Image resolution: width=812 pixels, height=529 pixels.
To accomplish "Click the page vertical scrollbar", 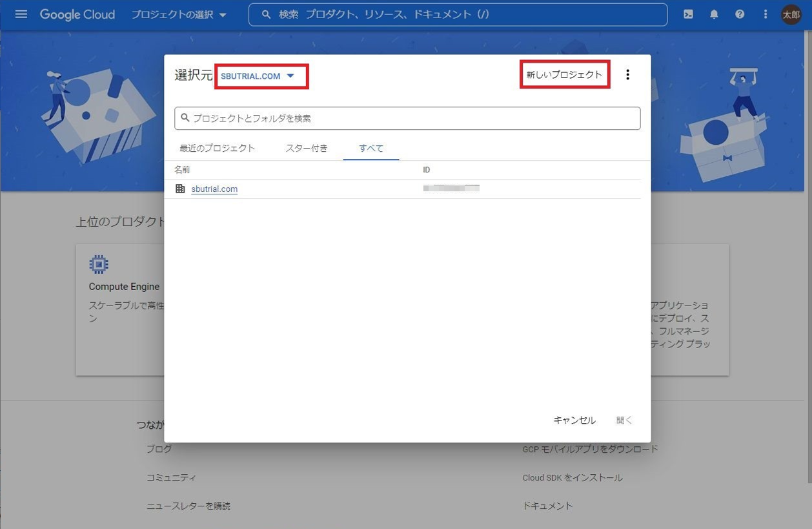I will coord(809,258).
